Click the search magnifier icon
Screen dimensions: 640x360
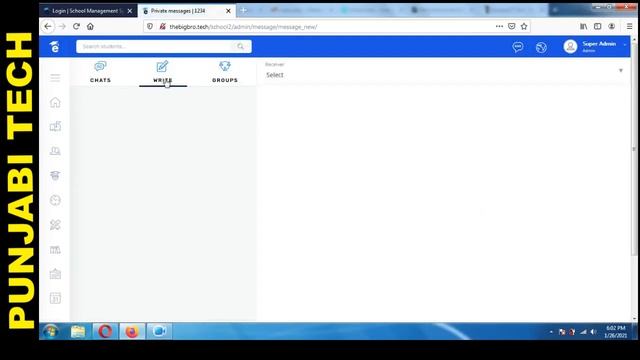pos(240,47)
